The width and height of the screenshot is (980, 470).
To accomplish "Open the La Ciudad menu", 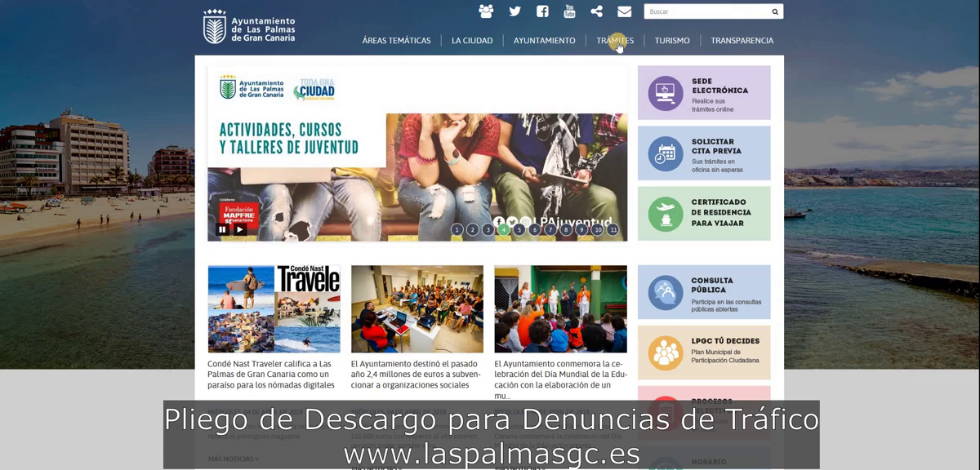I will 472,41.
